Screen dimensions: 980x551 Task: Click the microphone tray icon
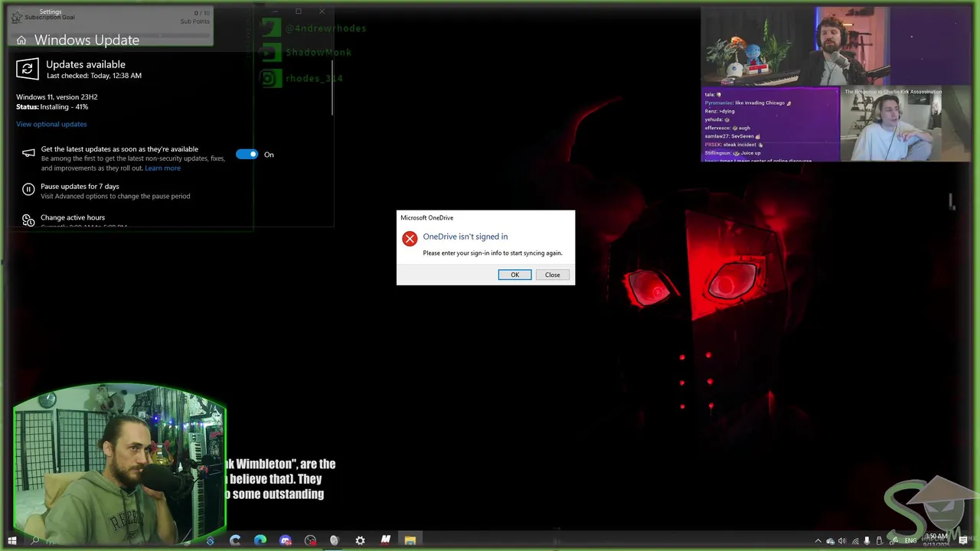pyautogui.click(x=867, y=541)
